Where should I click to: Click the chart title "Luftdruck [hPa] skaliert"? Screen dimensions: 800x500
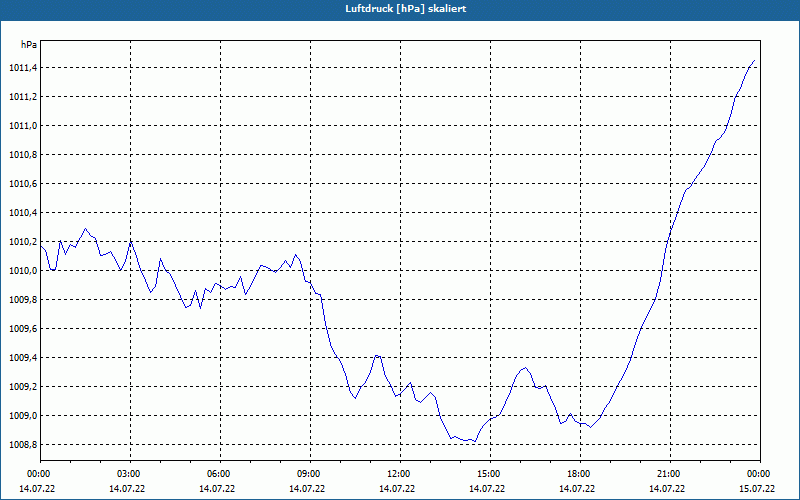click(x=406, y=9)
